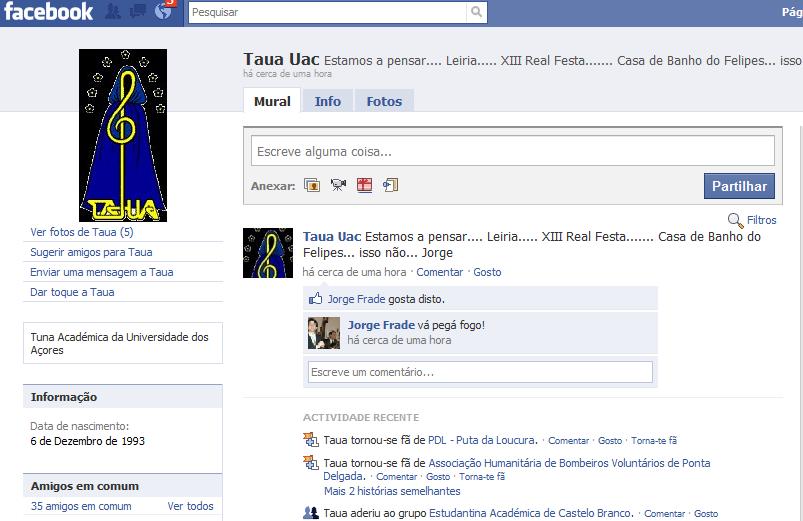Click the search magnifier button
The image size is (803, 521).
[x=476, y=12]
